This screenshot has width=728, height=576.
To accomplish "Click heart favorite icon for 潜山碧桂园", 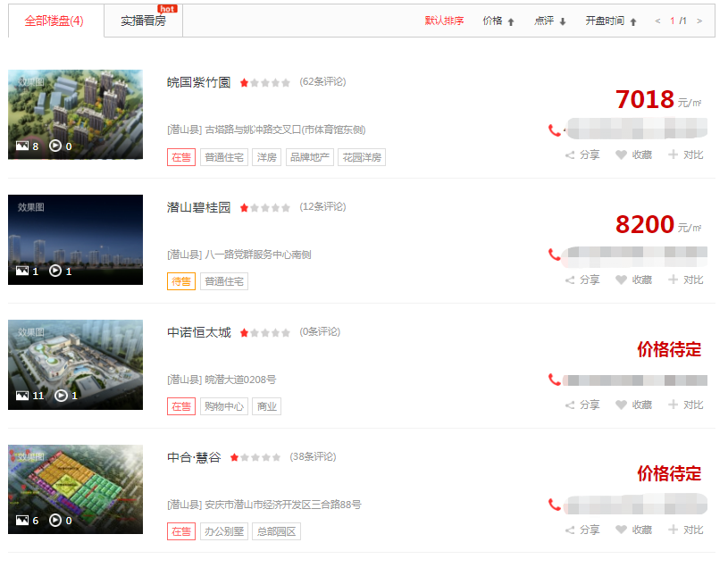I will click(x=621, y=280).
